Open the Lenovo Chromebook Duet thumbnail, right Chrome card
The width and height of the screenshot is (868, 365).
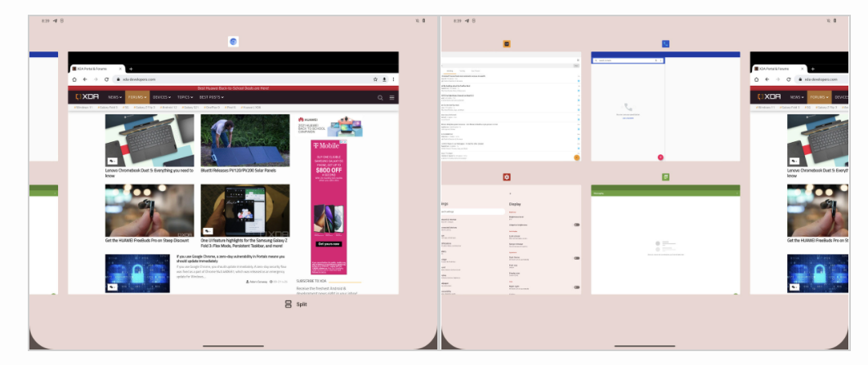click(x=817, y=140)
